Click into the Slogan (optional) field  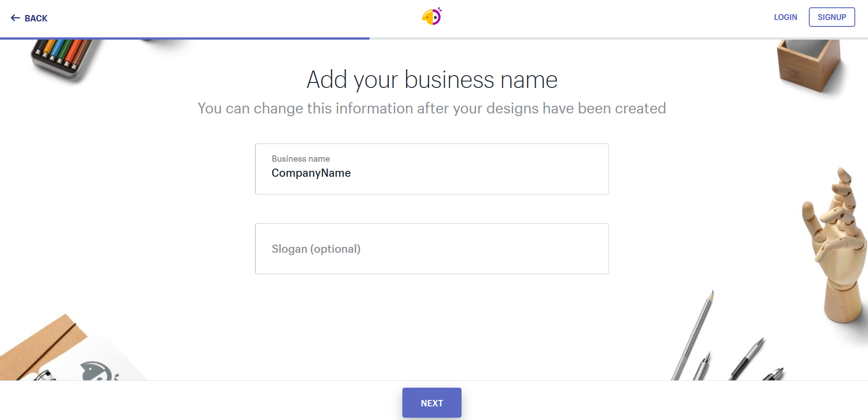point(431,249)
